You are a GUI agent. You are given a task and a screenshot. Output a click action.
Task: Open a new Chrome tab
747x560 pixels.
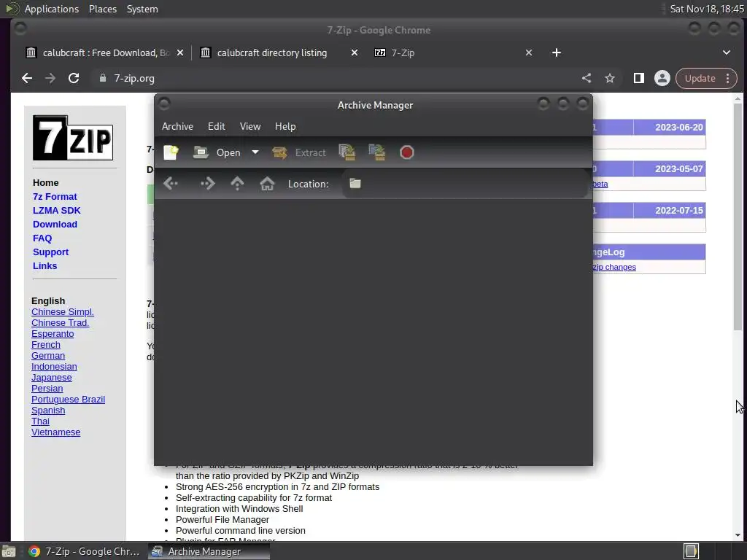click(x=557, y=52)
